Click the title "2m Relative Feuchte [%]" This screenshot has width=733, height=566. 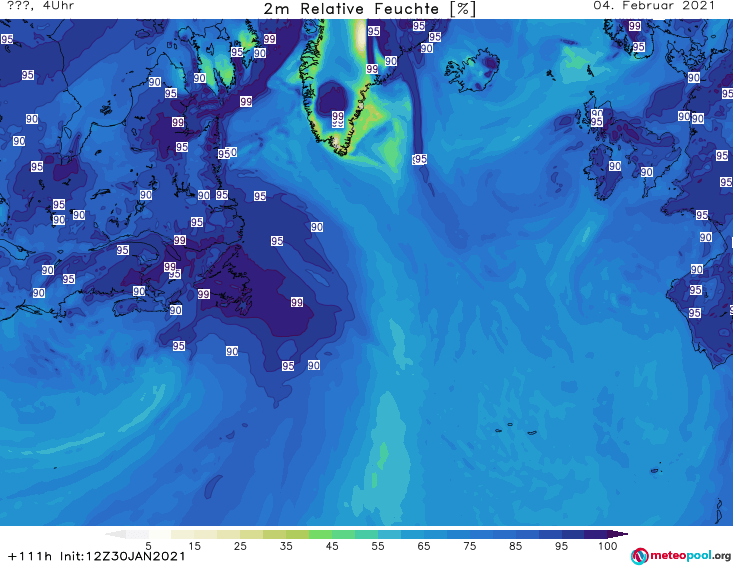tap(369, 9)
